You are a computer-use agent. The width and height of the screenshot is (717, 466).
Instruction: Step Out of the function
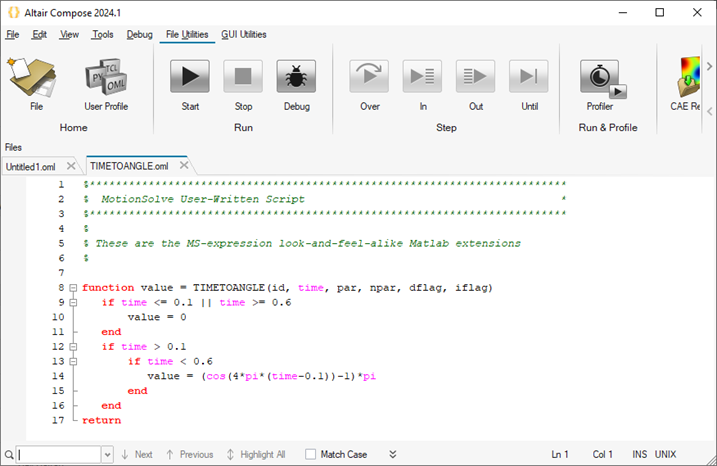(476, 85)
